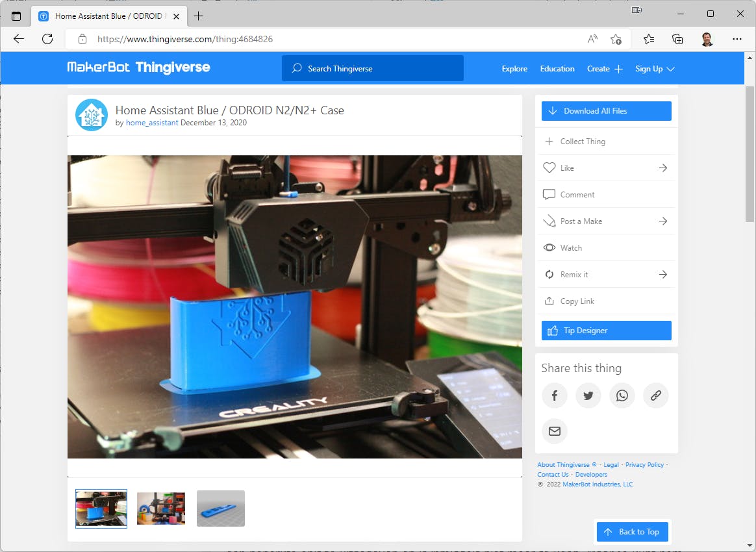Click the browser back arrow
Image resolution: width=756 pixels, height=552 pixels.
pos(19,39)
